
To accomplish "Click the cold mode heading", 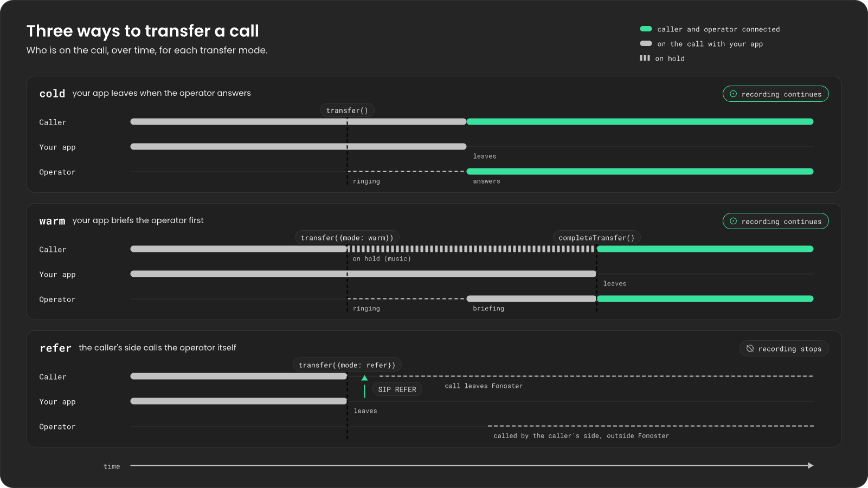I will [52, 94].
